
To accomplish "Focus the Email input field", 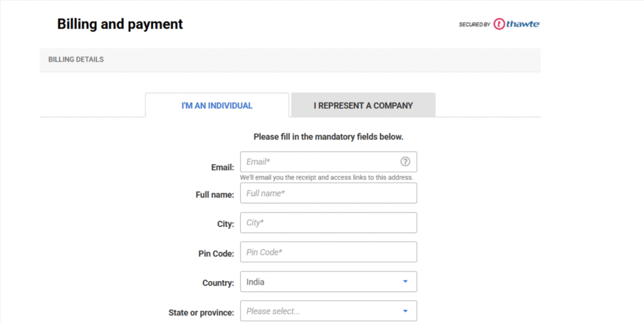I will 321,161.
